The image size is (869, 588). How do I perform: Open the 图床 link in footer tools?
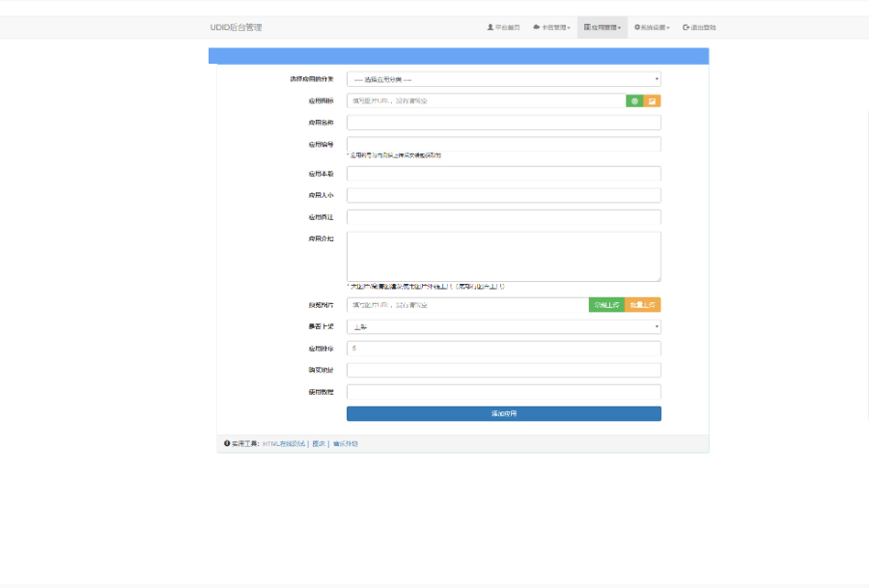pyautogui.click(x=319, y=444)
